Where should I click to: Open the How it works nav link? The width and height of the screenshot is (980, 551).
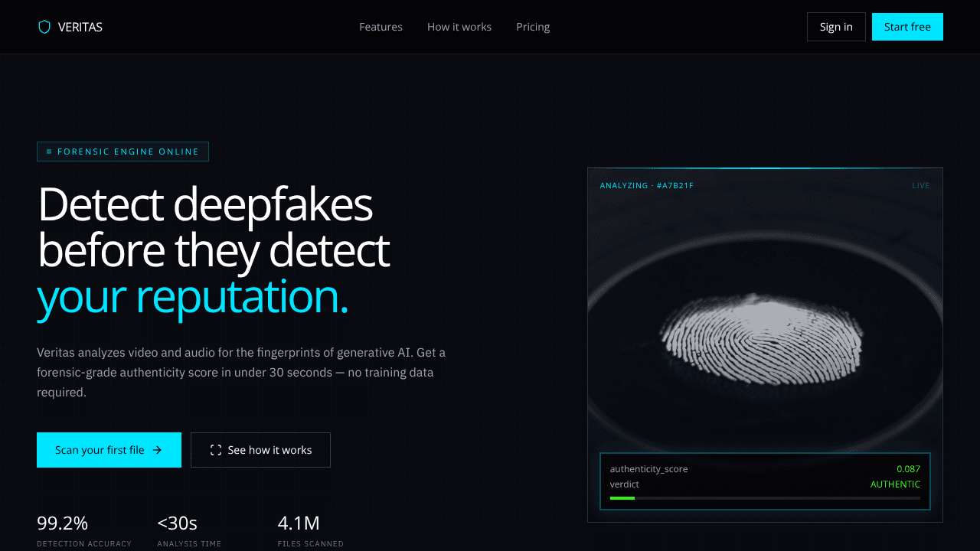[459, 27]
